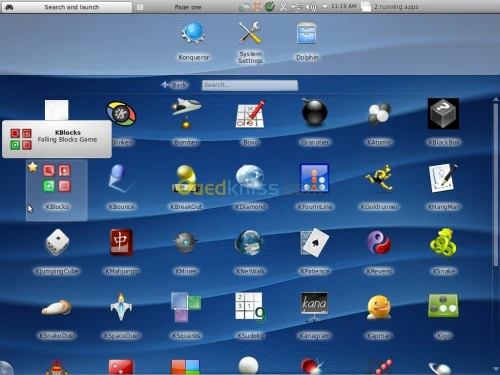Open the KMahjongg tile game
500x375 pixels.
pyautogui.click(x=122, y=252)
